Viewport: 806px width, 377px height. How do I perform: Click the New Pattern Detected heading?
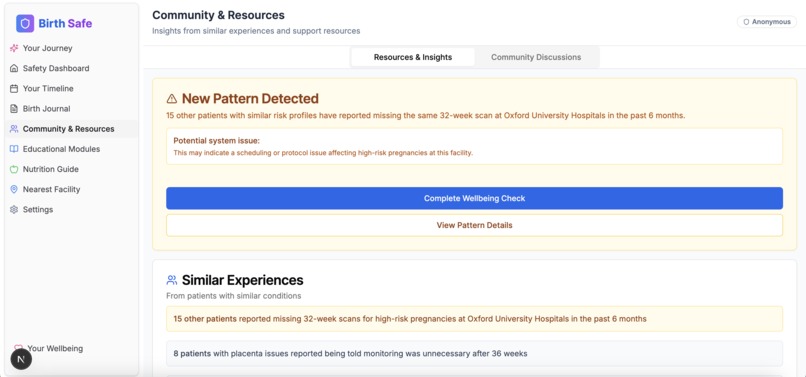[x=250, y=99]
